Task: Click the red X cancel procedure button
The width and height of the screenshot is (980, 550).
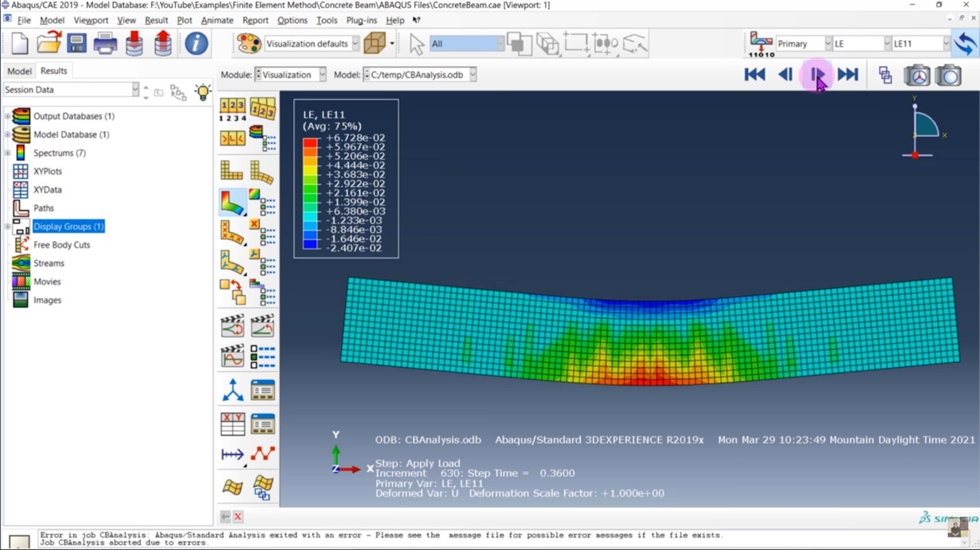Action: [x=238, y=516]
